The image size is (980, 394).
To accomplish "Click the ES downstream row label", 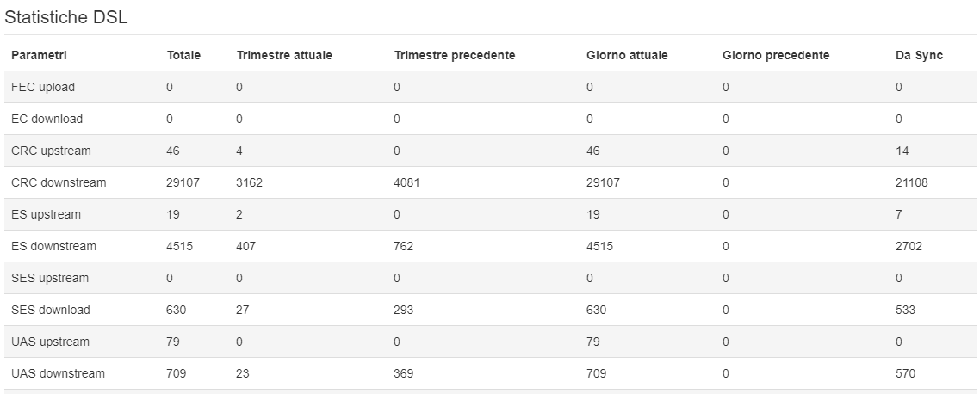I will coord(53,247).
